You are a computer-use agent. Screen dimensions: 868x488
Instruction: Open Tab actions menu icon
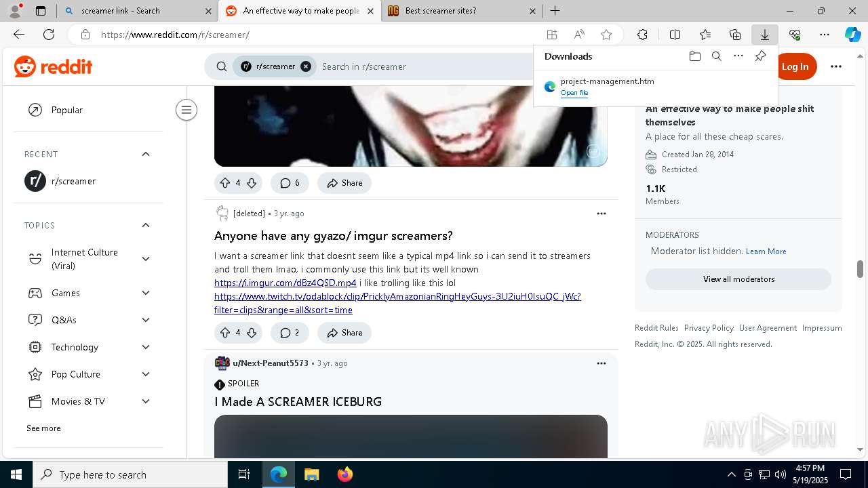(40, 11)
